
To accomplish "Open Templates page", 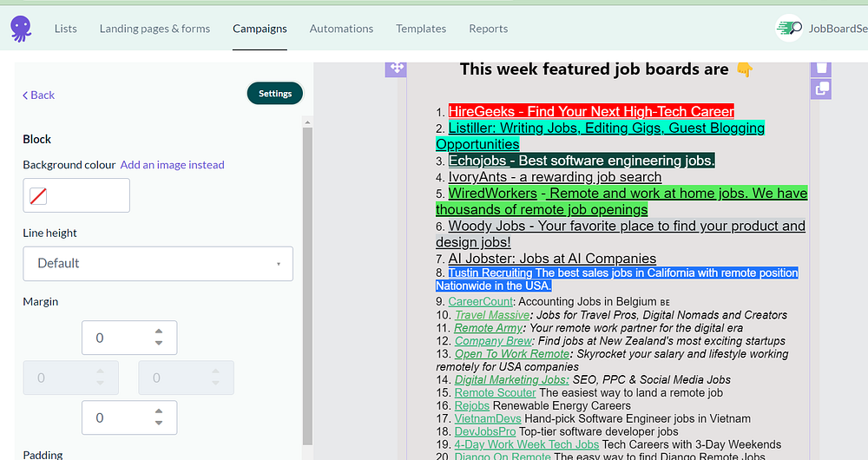I will click(x=421, y=29).
